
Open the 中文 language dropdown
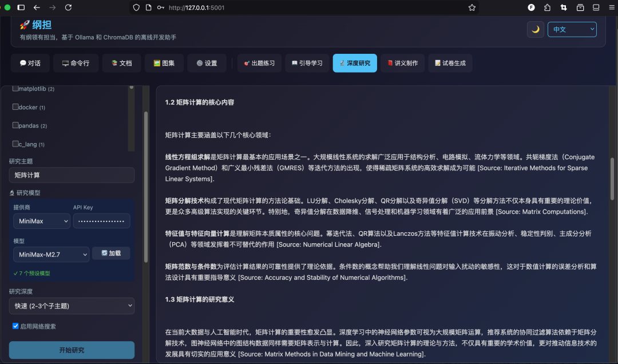pos(572,30)
